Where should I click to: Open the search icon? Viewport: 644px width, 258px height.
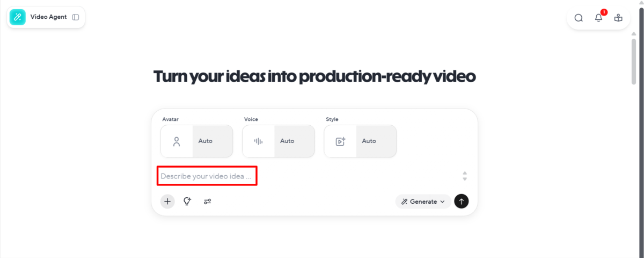coord(579,18)
